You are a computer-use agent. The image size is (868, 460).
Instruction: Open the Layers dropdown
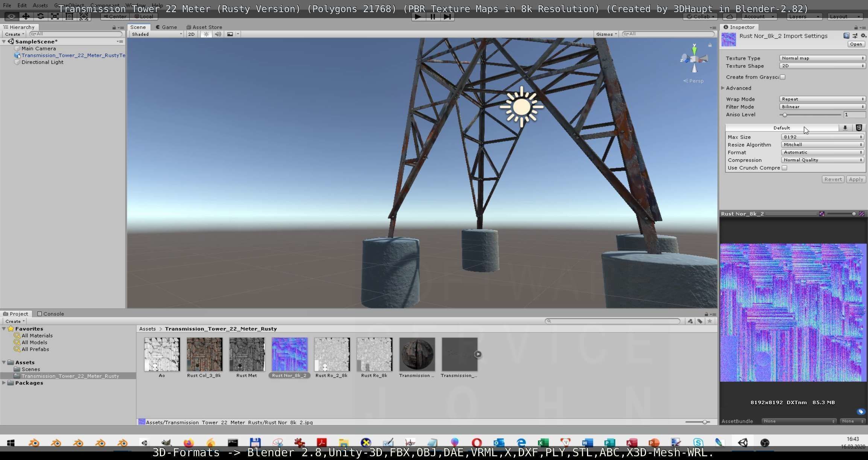click(804, 17)
